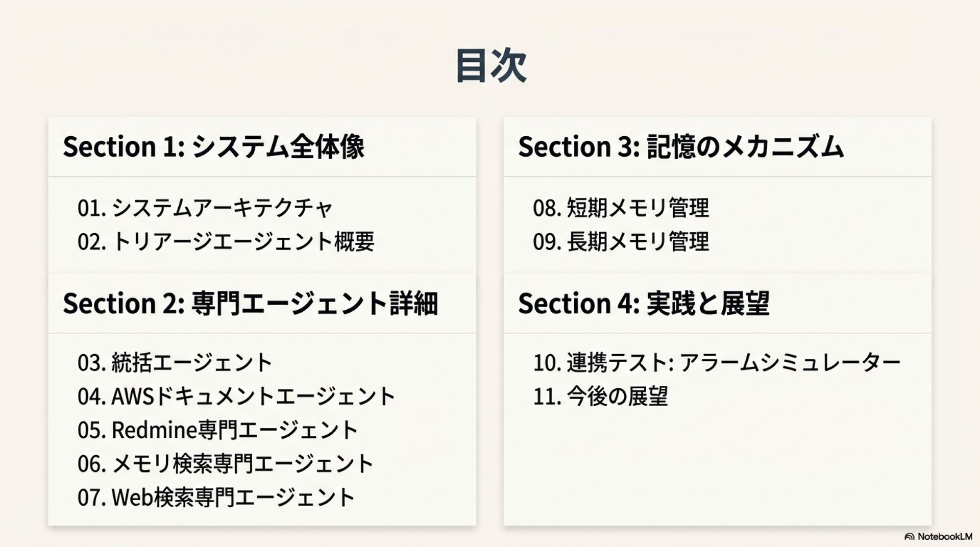The height and width of the screenshot is (547, 980).
Task: Open 10. 連携テスト: アラームシミュレーター
Action: point(716,362)
